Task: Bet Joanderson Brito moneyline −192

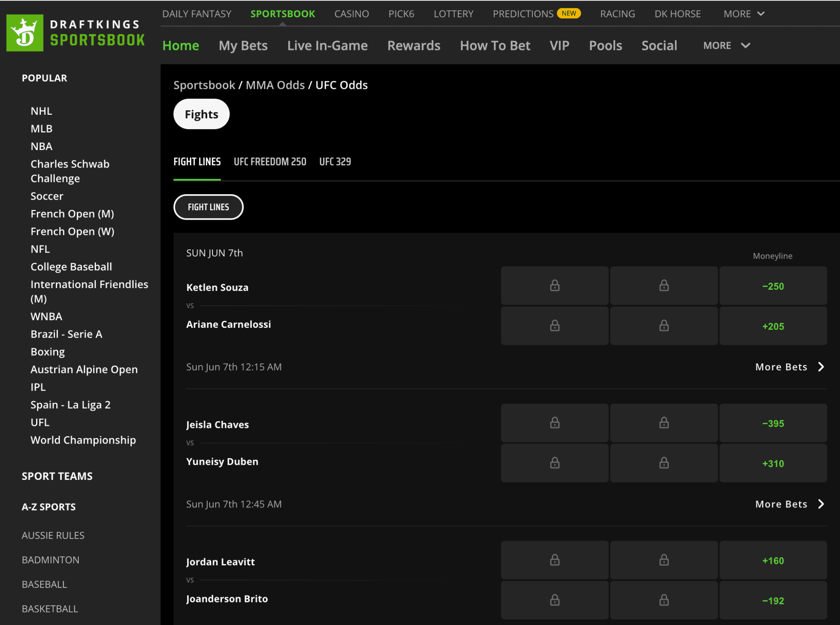Action: 773,600
